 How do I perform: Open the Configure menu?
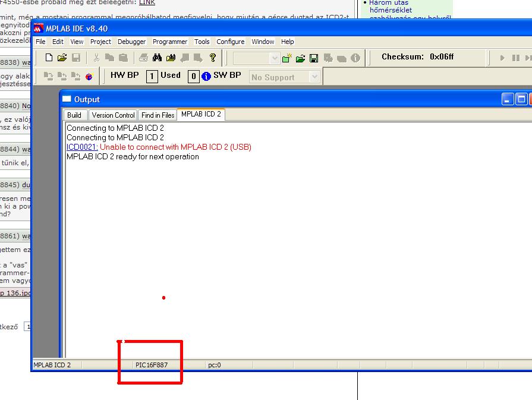click(x=231, y=42)
